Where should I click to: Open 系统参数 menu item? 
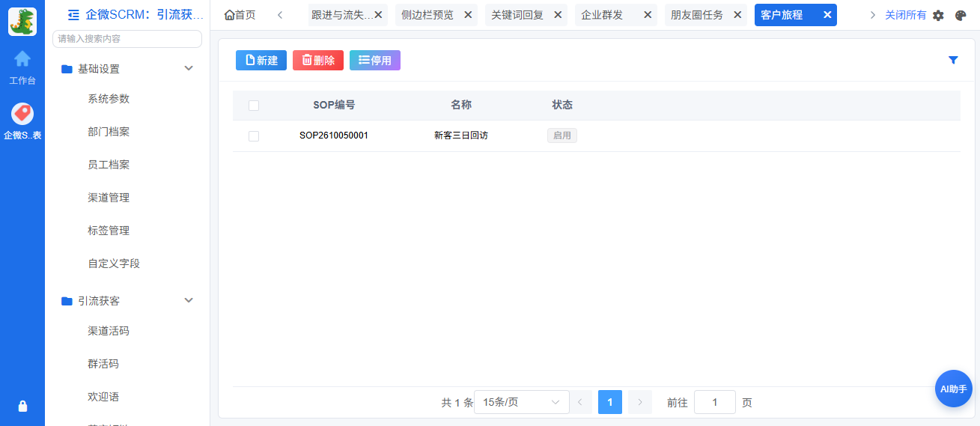click(x=109, y=99)
